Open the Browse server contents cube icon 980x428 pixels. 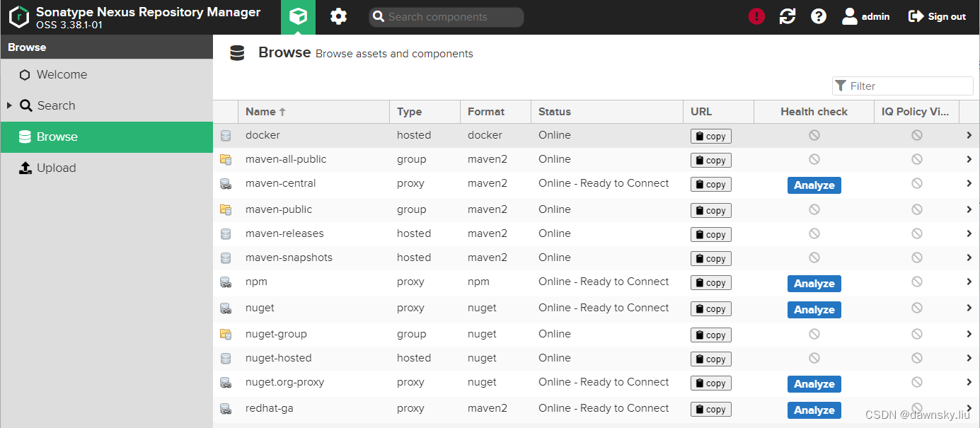click(298, 17)
